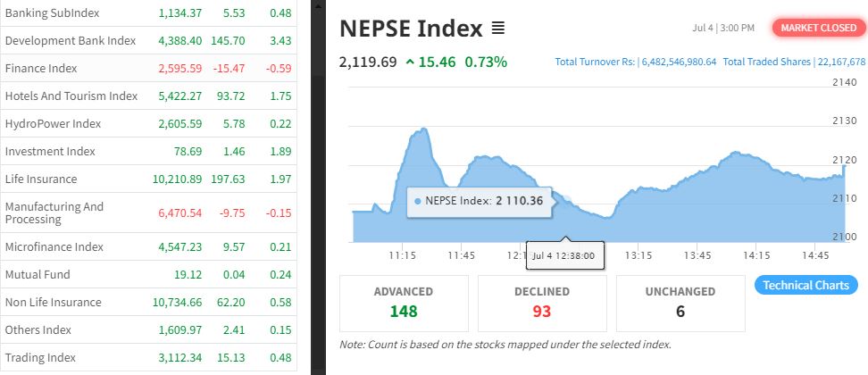868x375 pixels.
Task: Click the chart peak near 11:15
Action: point(420,130)
